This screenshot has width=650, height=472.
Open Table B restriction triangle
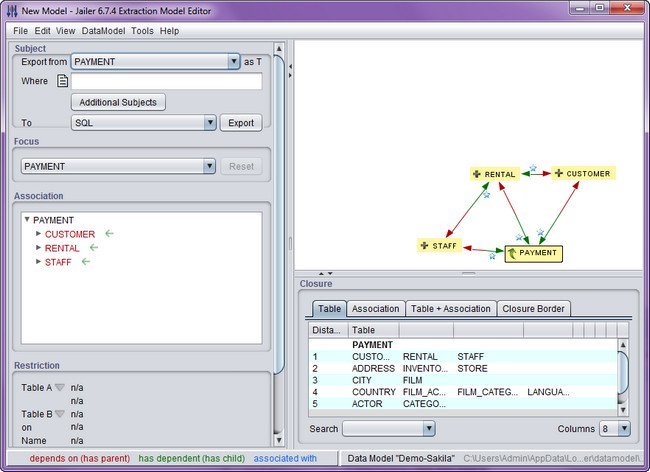pyautogui.click(x=60, y=414)
